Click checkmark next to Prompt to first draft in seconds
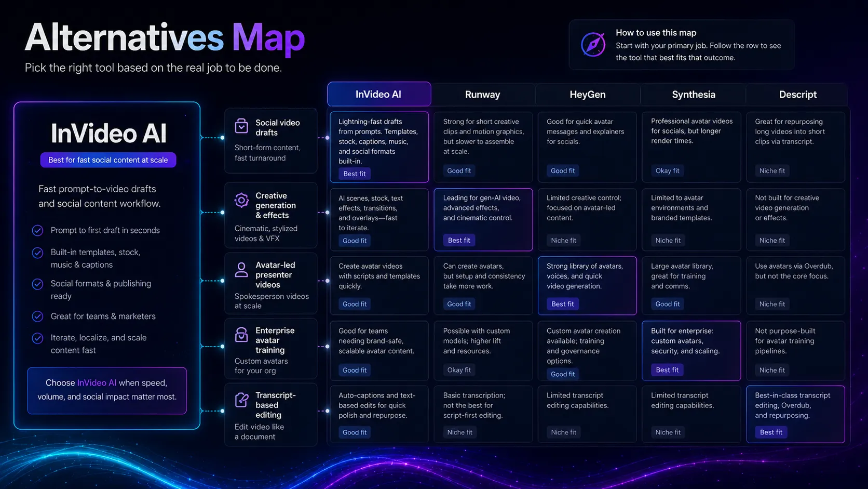Viewport: 868px width, 489px height. [37, 230]
